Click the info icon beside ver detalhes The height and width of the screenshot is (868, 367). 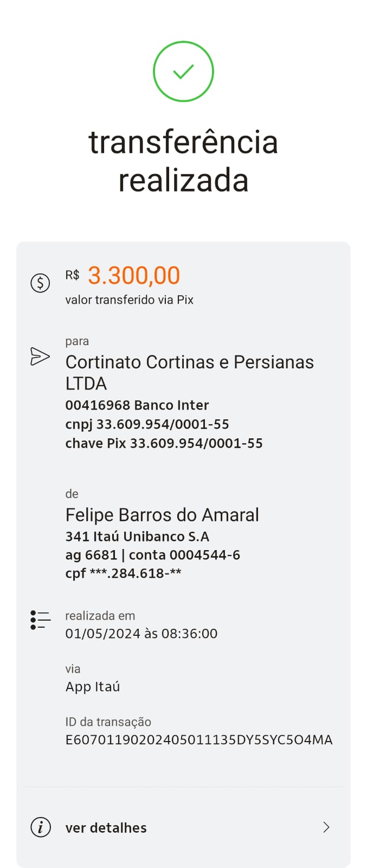tap(41, 827)
